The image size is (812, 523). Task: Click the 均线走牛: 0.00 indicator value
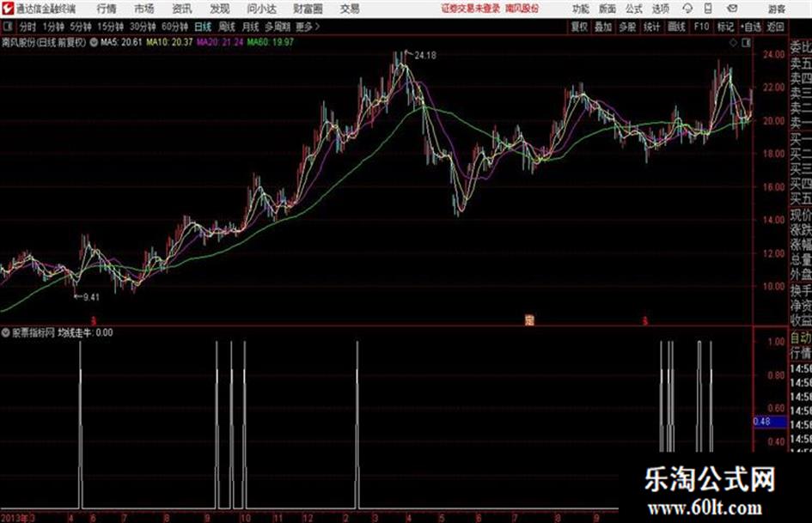coord(85,332)
